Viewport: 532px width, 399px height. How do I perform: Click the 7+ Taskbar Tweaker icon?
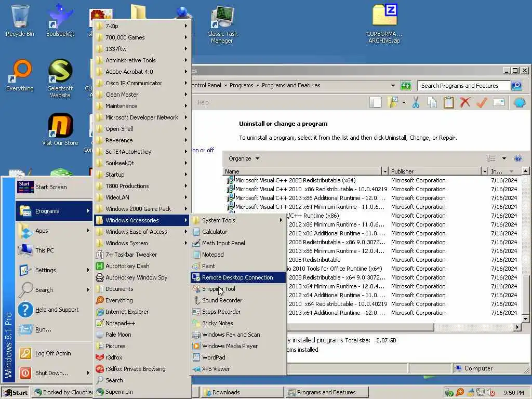click(99, 255)
